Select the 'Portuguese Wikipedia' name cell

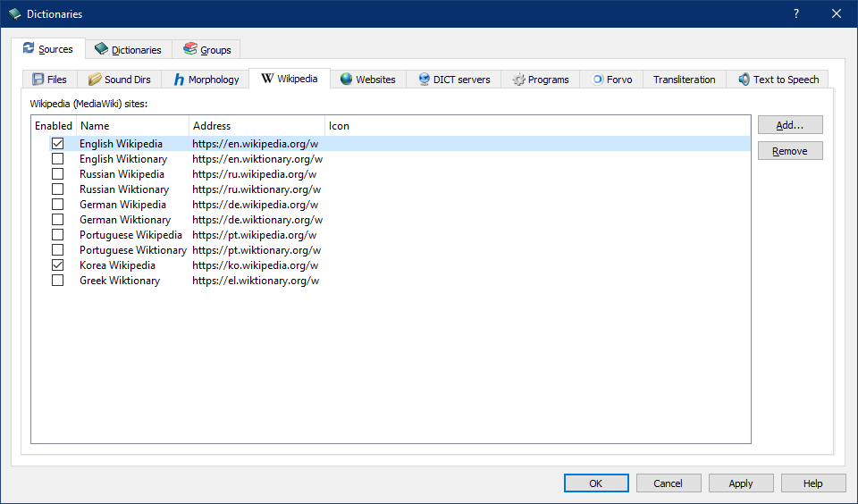[x=130, y=235]
